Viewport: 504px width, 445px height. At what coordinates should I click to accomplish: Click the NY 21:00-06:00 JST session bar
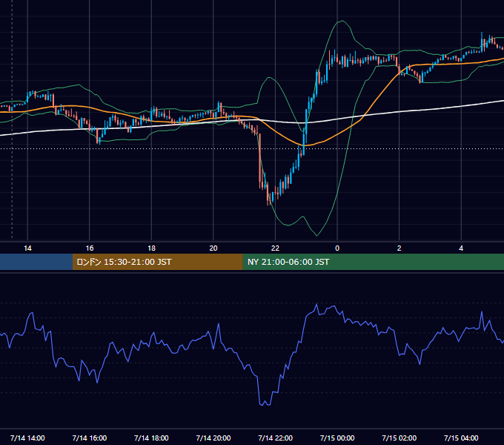(x=373, y=262)
